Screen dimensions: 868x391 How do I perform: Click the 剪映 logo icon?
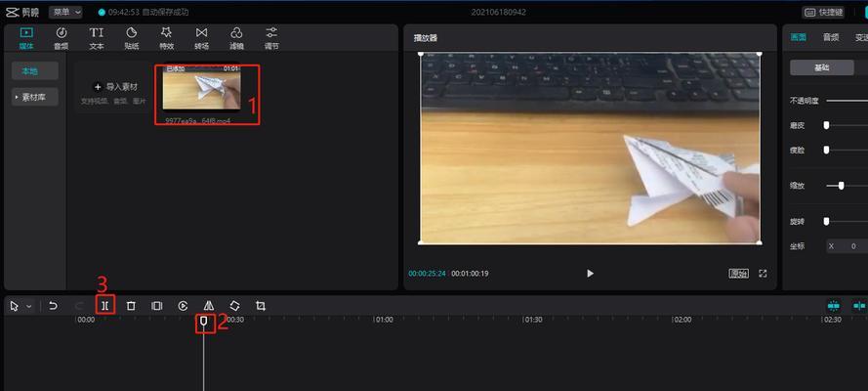[x=12, y=12]
